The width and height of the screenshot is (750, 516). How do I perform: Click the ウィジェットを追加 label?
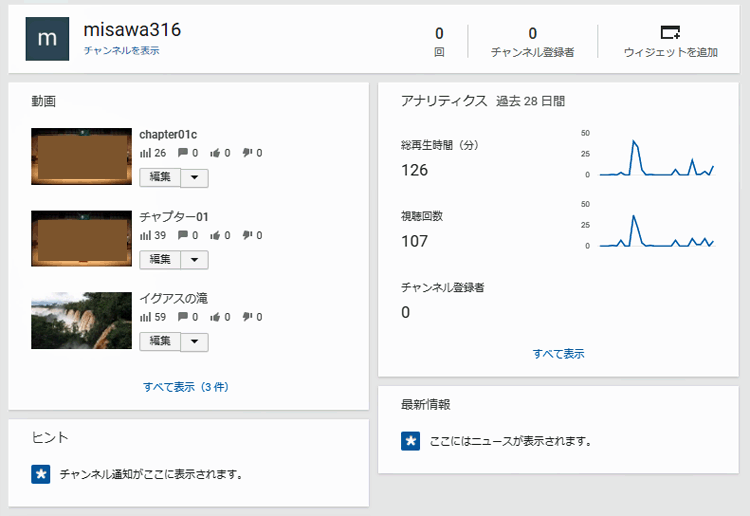point(671,52)
